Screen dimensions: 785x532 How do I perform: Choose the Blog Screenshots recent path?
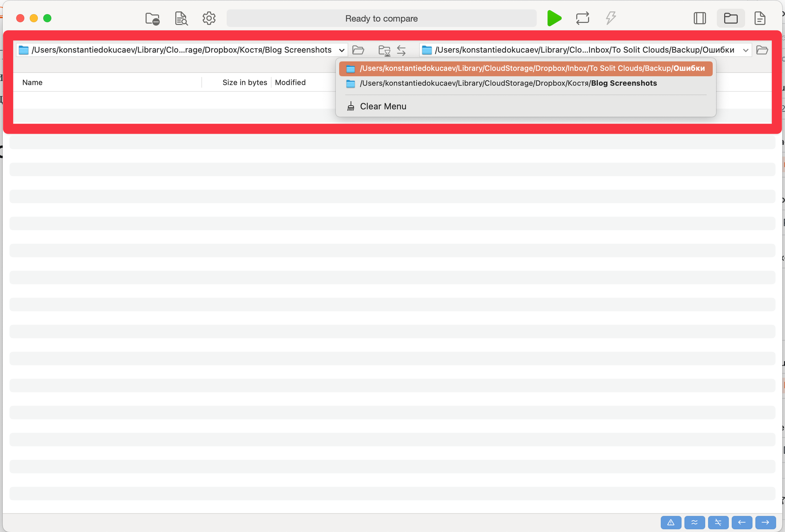(508, 84)
